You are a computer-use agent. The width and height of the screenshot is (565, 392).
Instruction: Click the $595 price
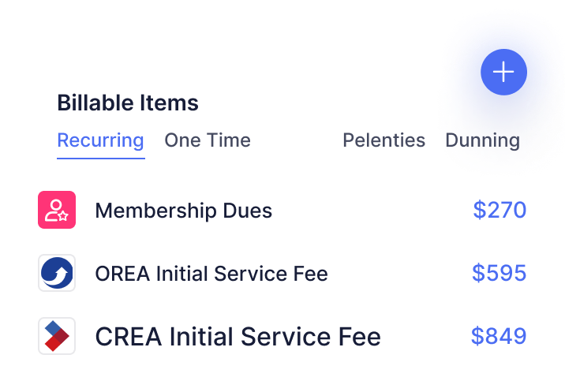499,274
